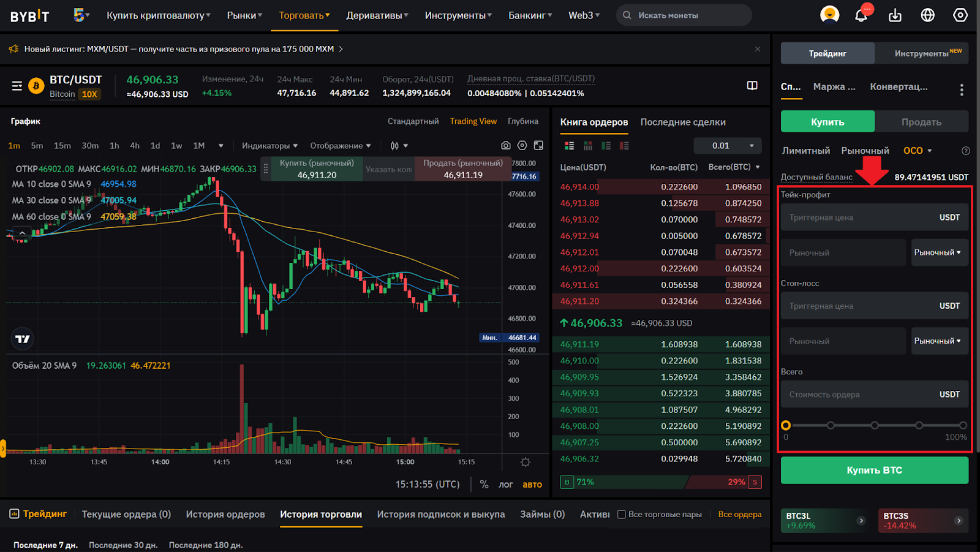This screenshot has width=980, height=552.
Task: Open the Индикаторы dropdown
Action: click(x=269, y=146)
